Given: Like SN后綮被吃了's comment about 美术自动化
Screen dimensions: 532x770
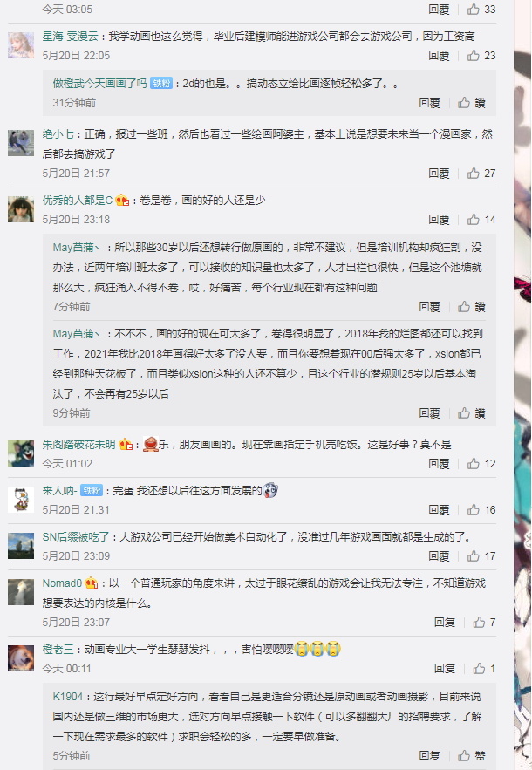Looking at the screenshot, I should pyautogui.click(x=481, y=555).
